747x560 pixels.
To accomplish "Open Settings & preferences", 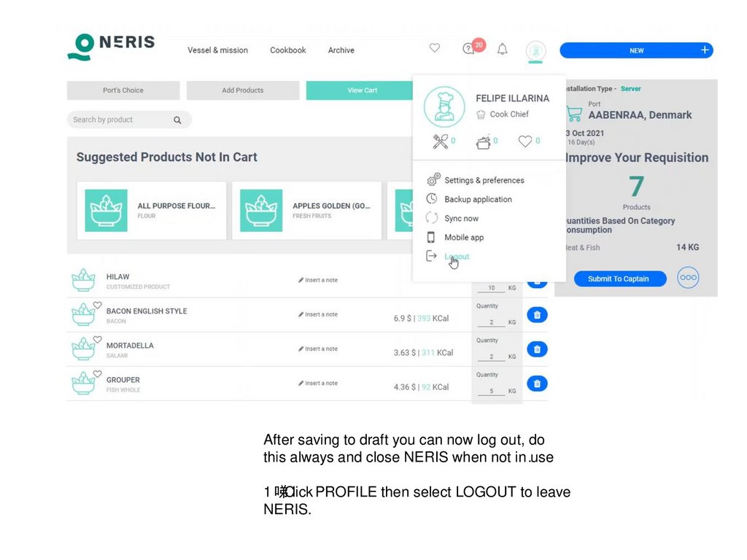I will click(x=484, y=181).
